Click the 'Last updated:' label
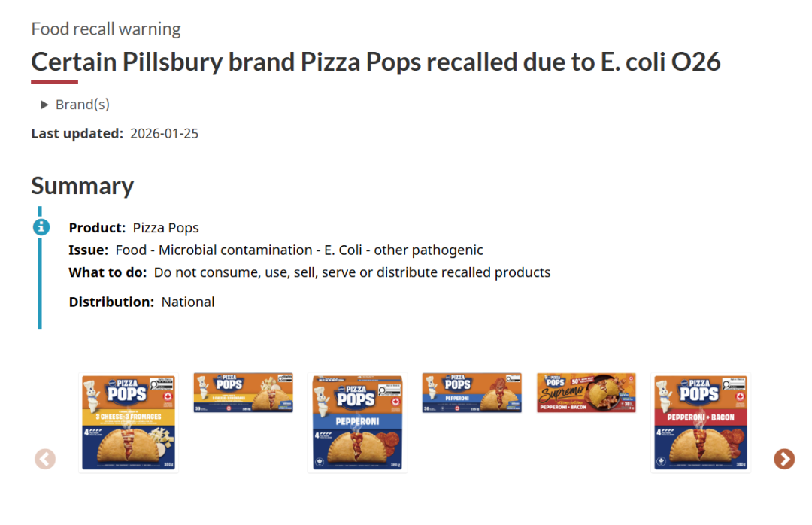The height and width of the screenshot is (525, 812). [77, 134]
